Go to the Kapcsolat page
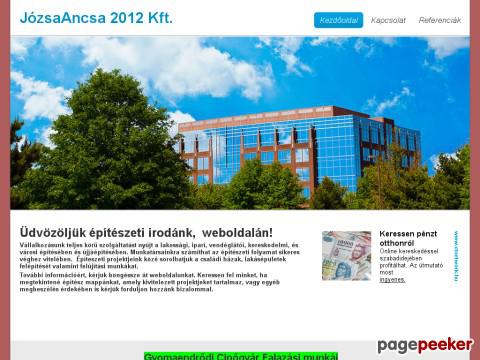480x360 pixels. pos(388,20)
